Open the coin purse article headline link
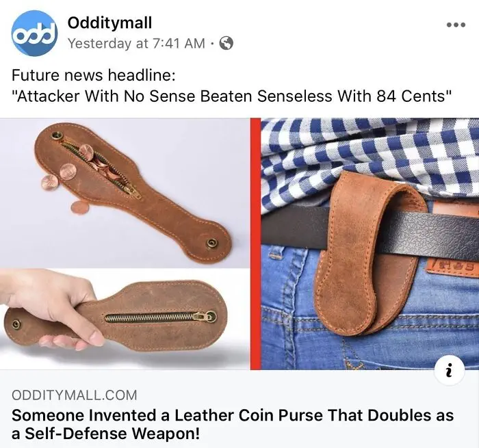Screen dimensions: 479x448 click(233, 424)
